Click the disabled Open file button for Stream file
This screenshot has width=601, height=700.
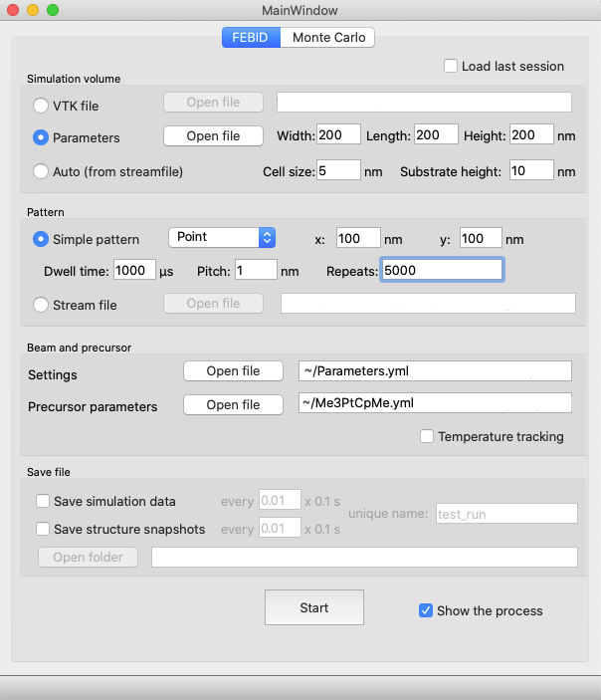[x=213, y=303]
